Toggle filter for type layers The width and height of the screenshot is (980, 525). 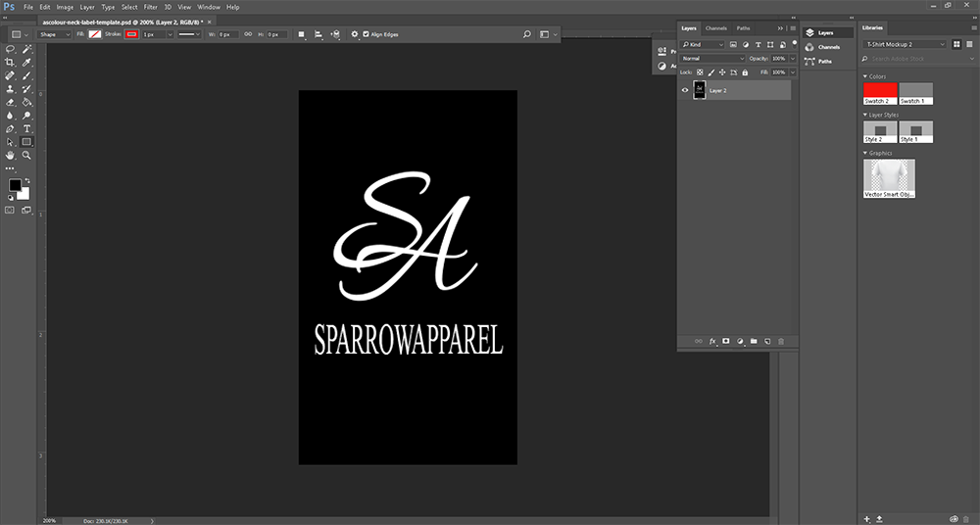(759, 44)
